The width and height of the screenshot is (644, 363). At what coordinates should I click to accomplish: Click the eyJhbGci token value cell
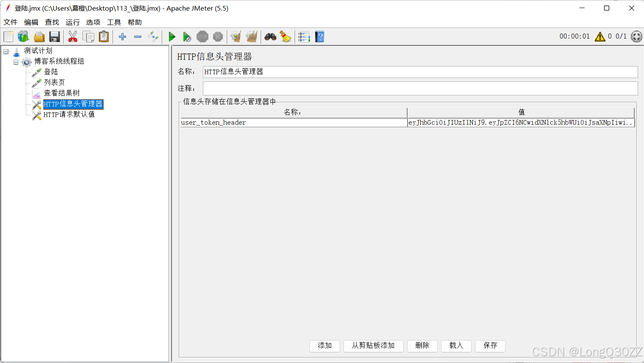(521, 123)
